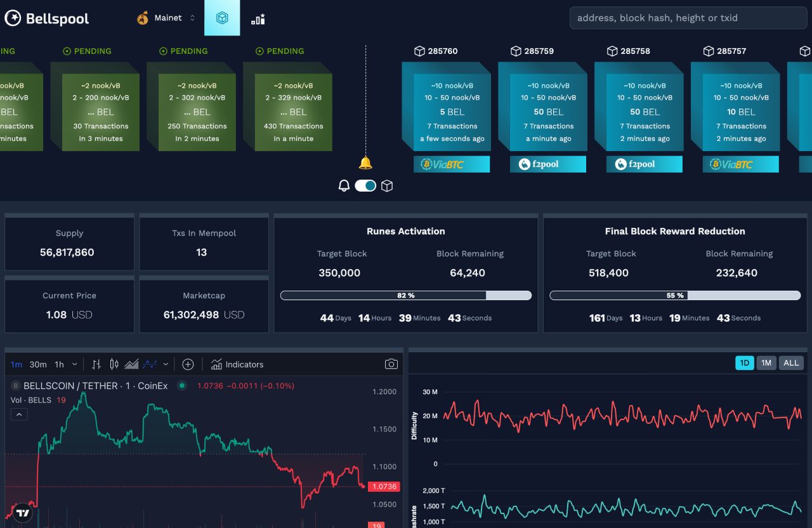The height and width of the screenshot is (528, 812).
Task: Click Current Price 1.08 USD
Action: [x=69, y=314]
